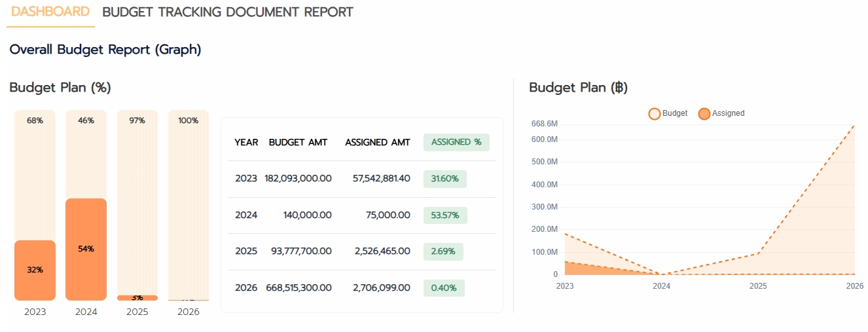
Task: Click the 0.40% badge for 2026
Action: tap(444, 288)
